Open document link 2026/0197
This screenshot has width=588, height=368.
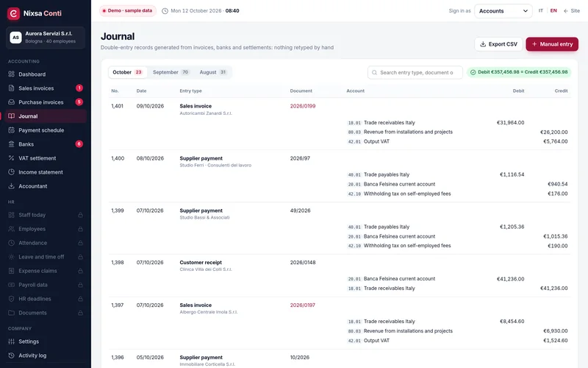303,305
